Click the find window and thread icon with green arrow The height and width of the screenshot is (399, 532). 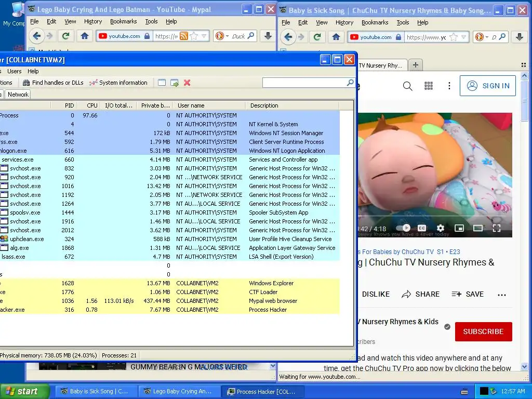pos(175,83)
